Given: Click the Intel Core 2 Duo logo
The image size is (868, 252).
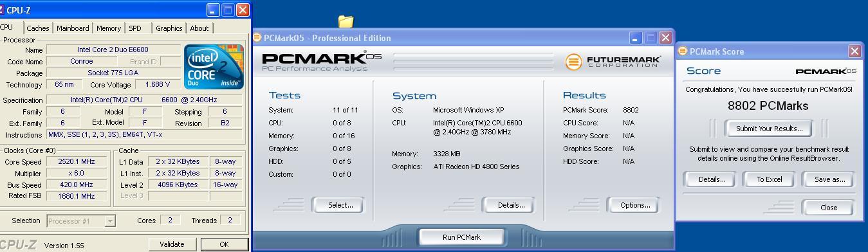Looking at the screenshot, I should click(x=214, y=66).
